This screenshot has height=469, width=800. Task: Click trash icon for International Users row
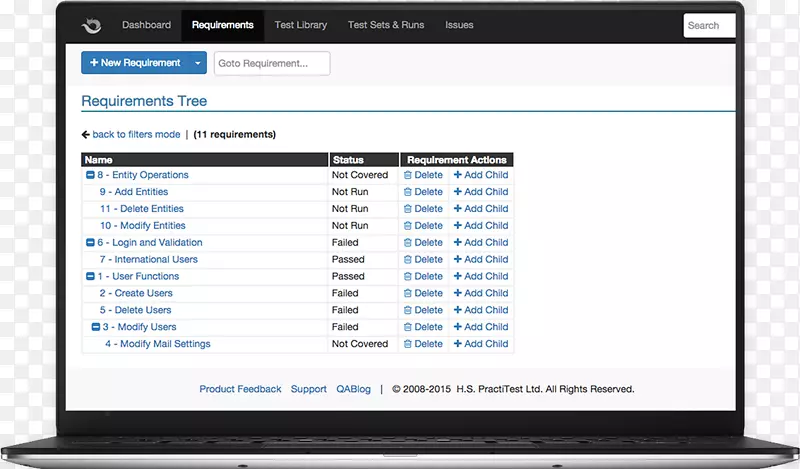[408, 260]
